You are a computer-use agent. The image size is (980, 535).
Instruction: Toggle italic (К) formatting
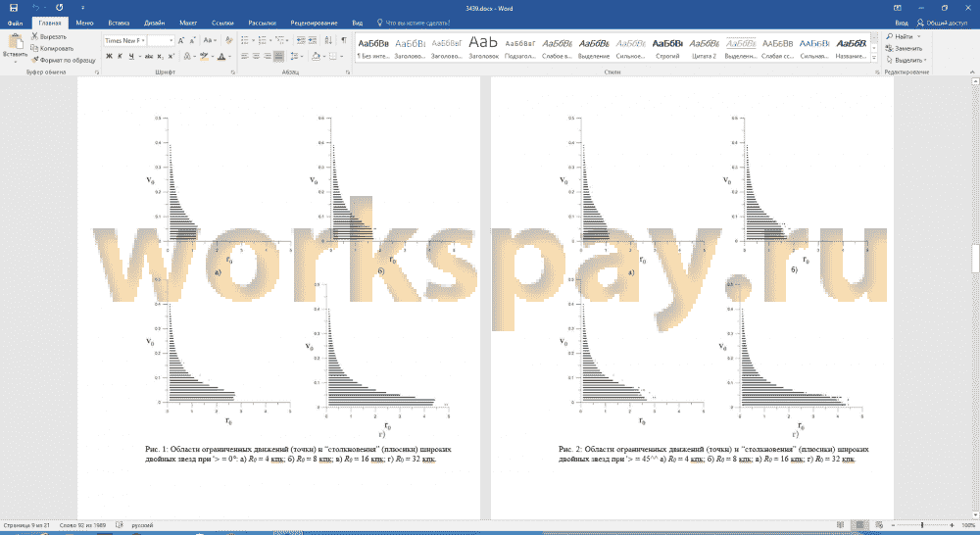[120, 56]
